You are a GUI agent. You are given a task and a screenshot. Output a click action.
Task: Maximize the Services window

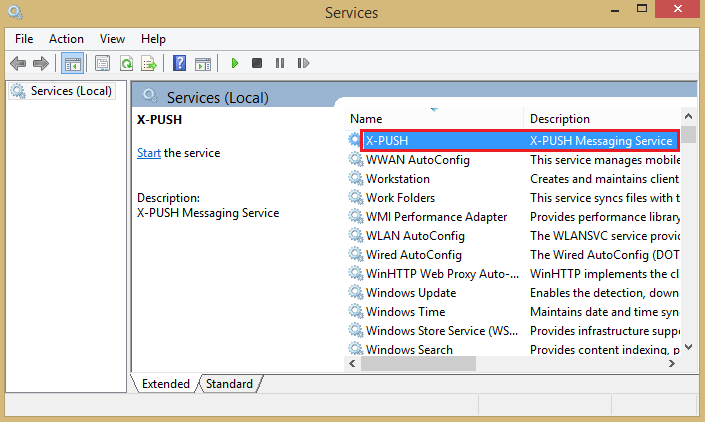[642, 9]
